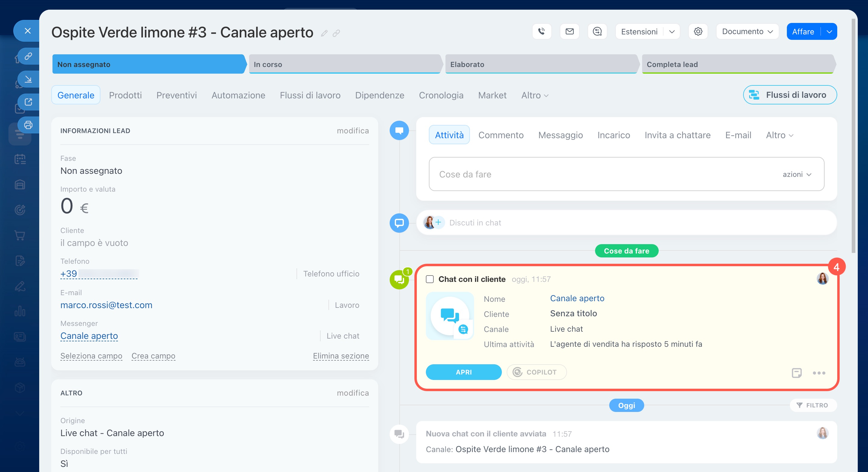This screenshot has width=868, height=472.
Task: Click the pencil icon to edit title
Action: (x=324, y=33)
